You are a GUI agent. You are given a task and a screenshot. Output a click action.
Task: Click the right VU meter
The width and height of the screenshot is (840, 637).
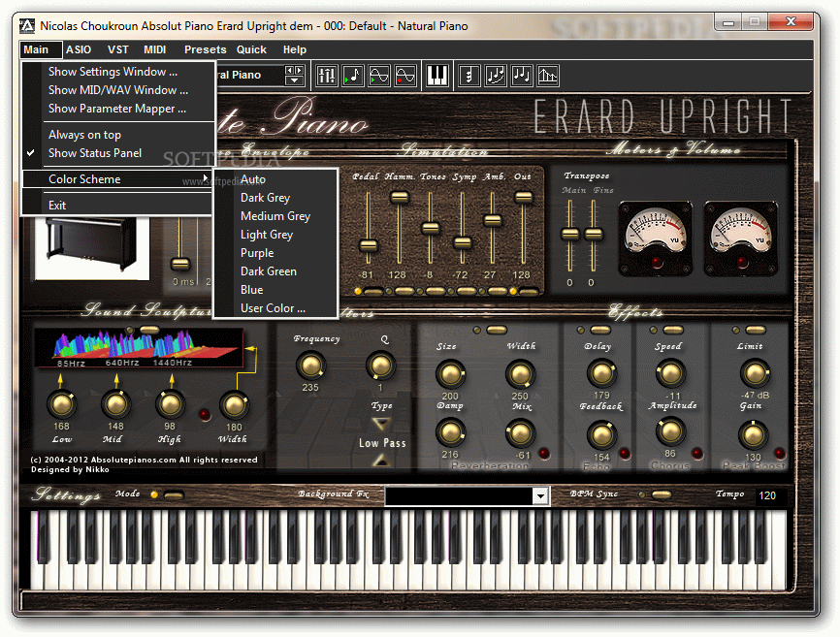(x=740, y=239)
